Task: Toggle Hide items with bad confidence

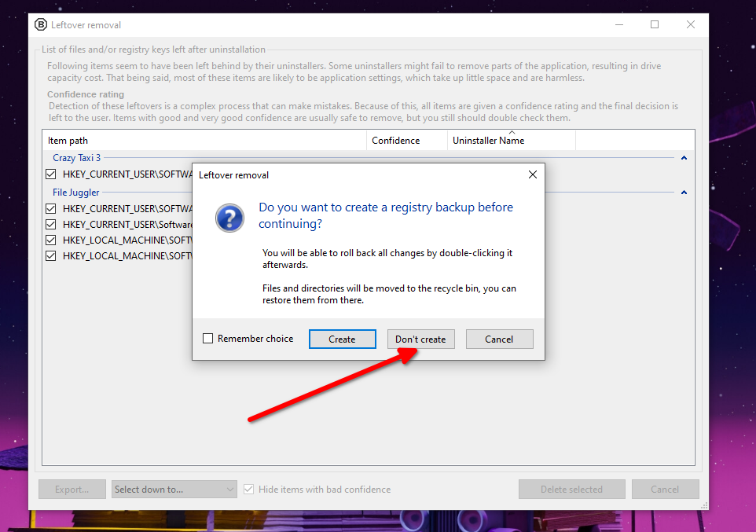Action: tap(249, 489)
